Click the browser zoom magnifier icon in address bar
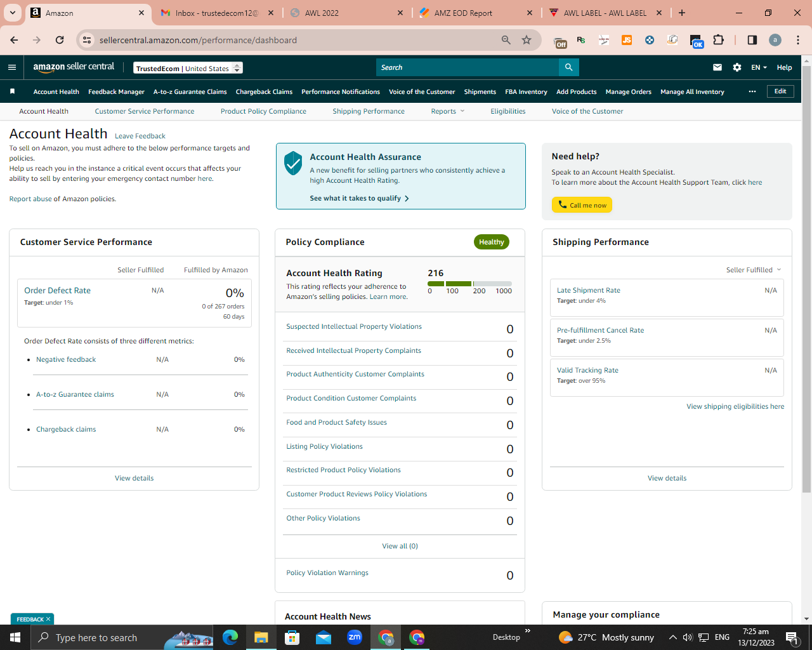 [x=506, y=40]
